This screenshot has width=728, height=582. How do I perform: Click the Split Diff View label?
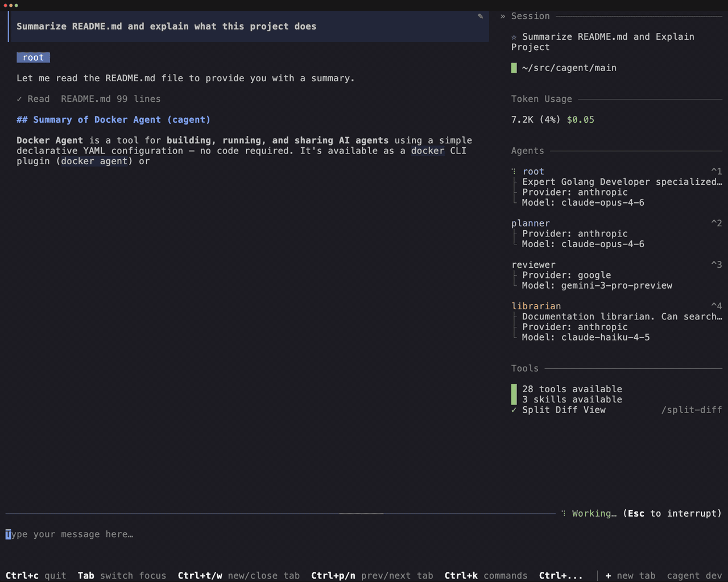[x=564, y=410]
